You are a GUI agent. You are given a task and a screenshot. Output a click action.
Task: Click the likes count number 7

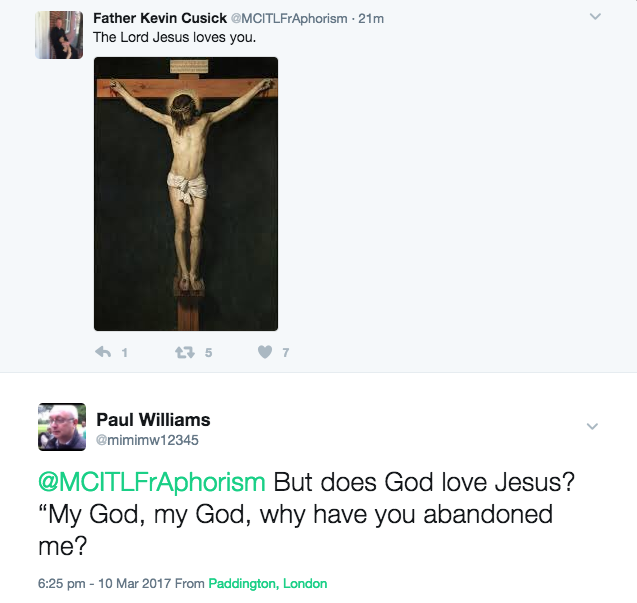[x=285, y=352]
